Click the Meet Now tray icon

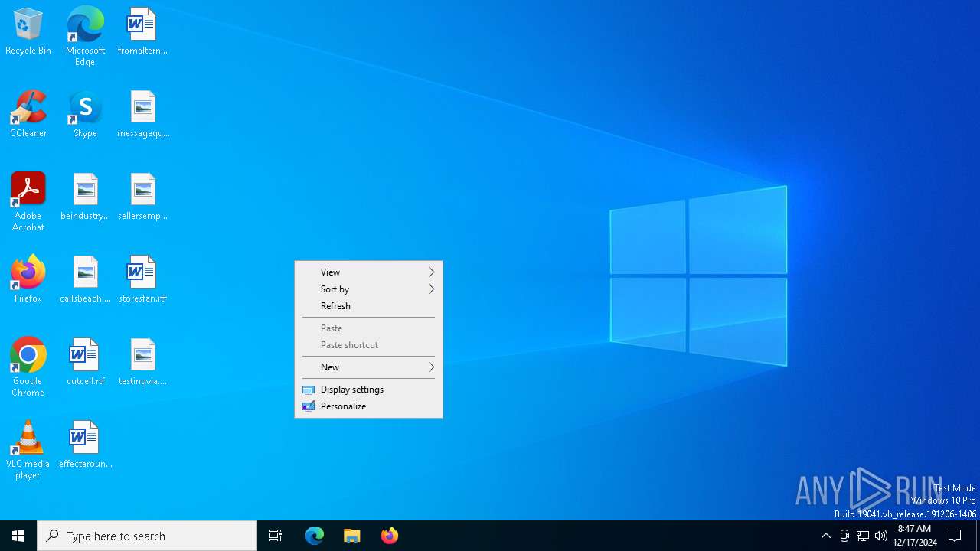(x=844, y=536)
